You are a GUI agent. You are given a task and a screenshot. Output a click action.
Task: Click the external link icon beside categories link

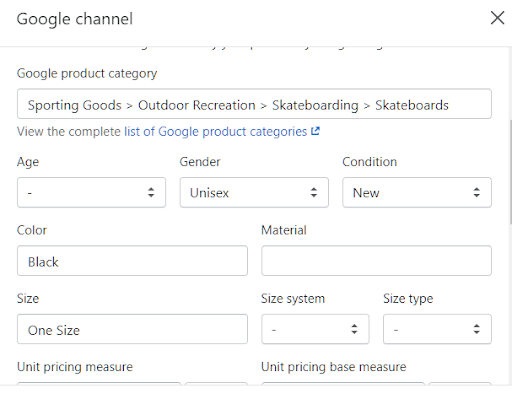click(315, 131)
